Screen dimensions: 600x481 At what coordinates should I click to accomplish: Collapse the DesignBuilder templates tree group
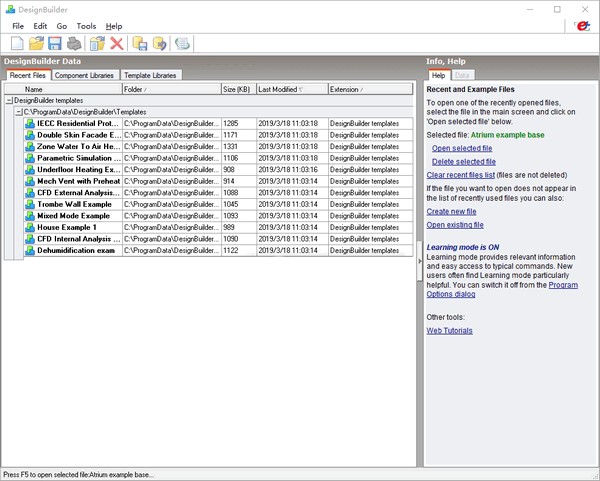pos(9,101)
